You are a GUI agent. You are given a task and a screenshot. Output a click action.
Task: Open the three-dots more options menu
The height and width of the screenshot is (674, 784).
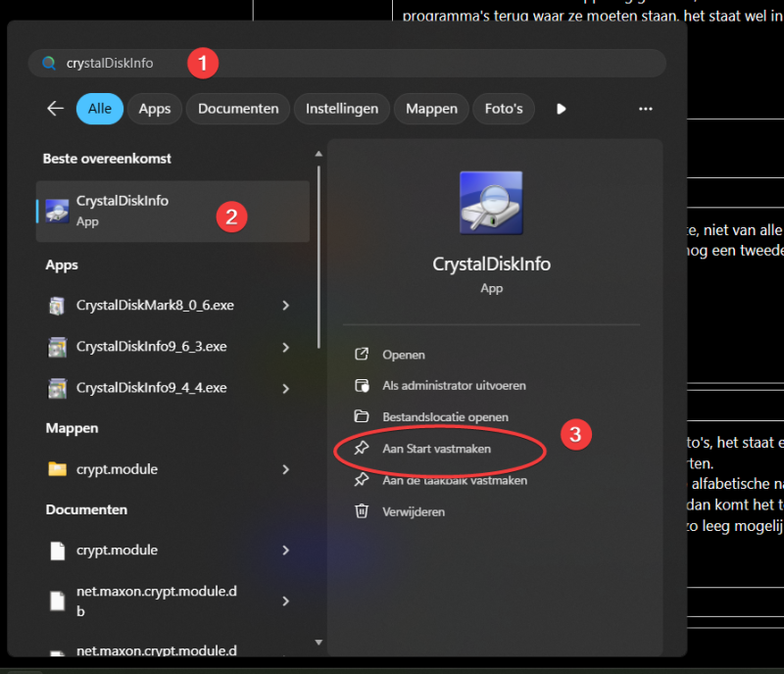(x=645, y=109)
